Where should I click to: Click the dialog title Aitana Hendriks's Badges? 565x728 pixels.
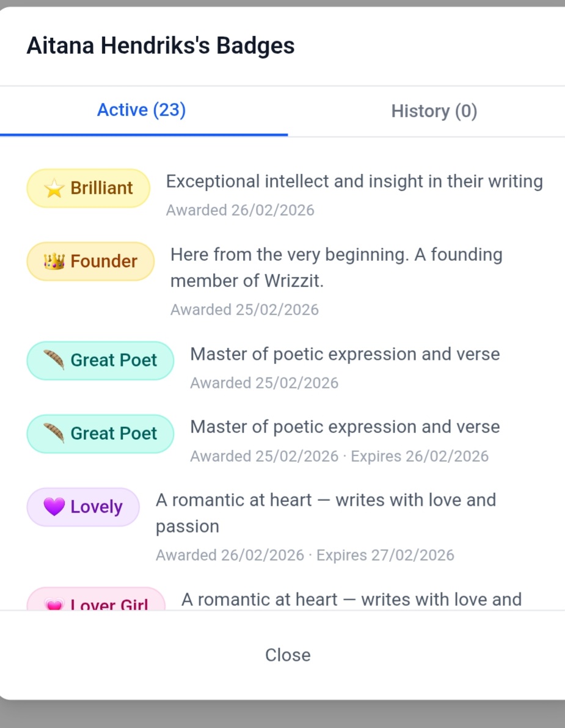[161, 46]
